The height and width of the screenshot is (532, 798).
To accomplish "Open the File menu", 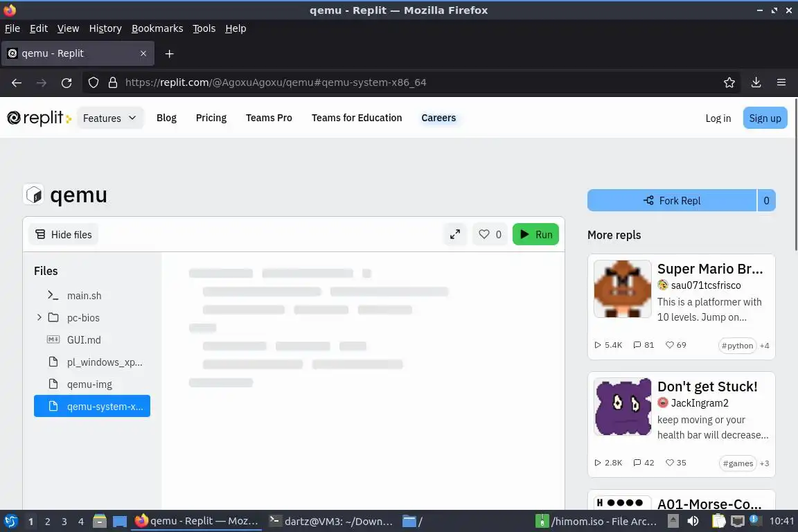I will pos(12,28).
